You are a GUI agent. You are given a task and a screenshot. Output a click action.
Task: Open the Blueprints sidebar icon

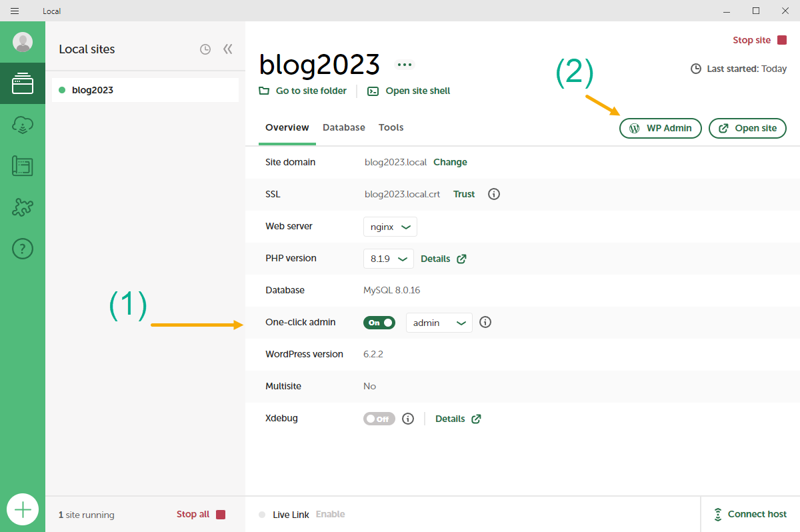(x=23, y=166)
